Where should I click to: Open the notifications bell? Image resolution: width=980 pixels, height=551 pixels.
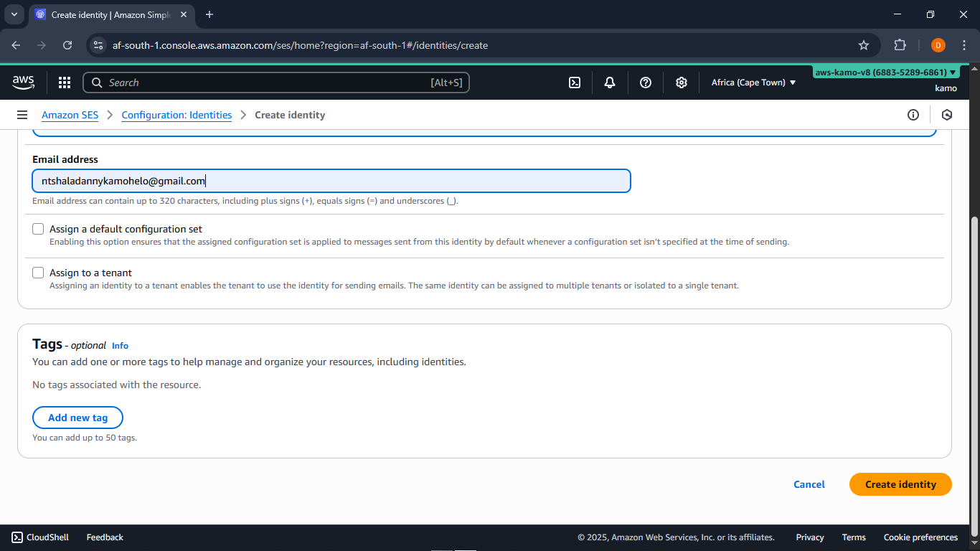point(610,83)
